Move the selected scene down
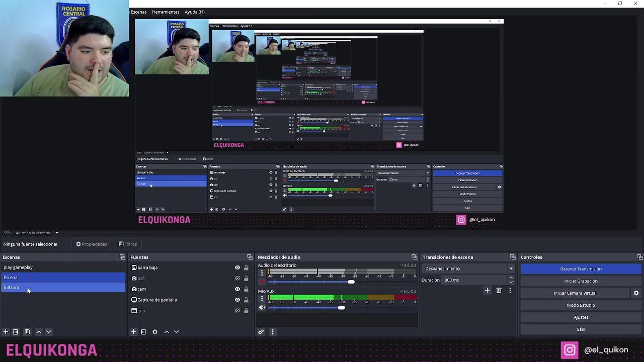The width and height of the screenshot is (644, 362). pyautogui.click(x=49, y=332)
